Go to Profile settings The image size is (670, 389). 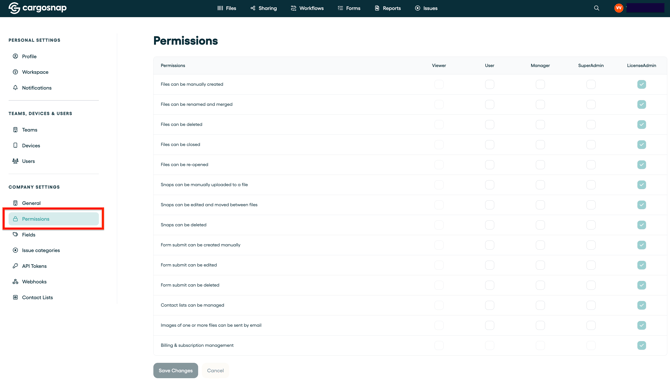pos(29,56)
